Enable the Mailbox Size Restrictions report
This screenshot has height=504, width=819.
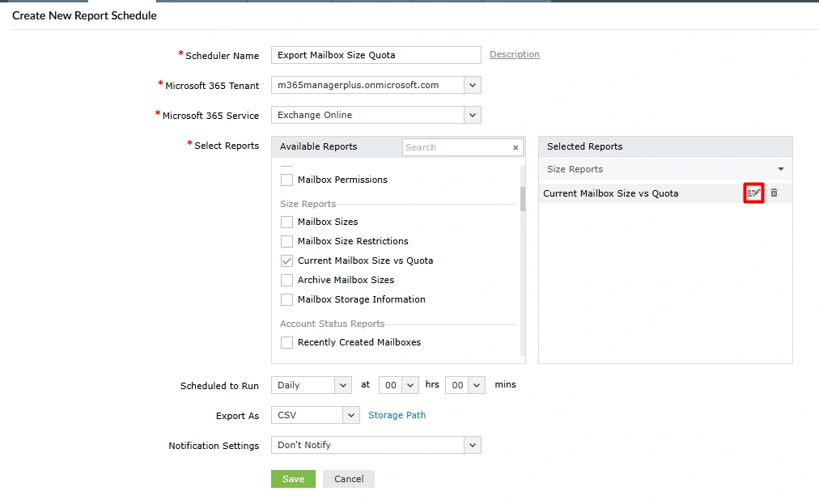(286, 241)
